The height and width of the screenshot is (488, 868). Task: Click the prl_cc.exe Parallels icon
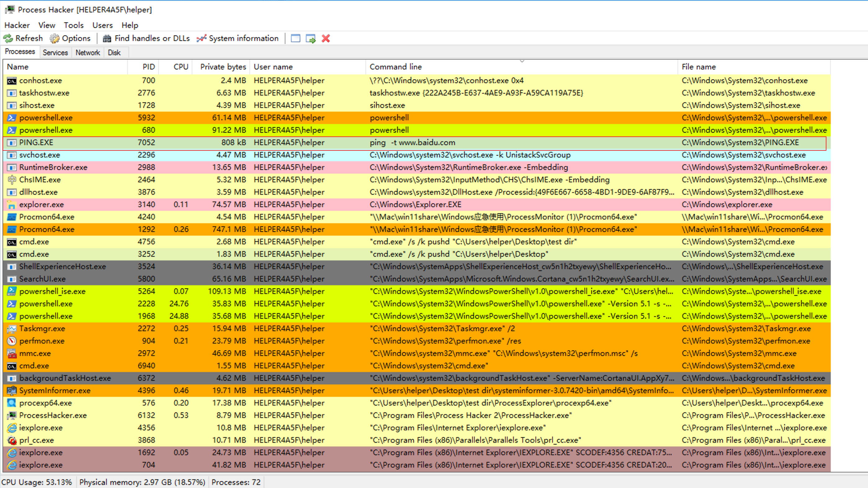12,440
